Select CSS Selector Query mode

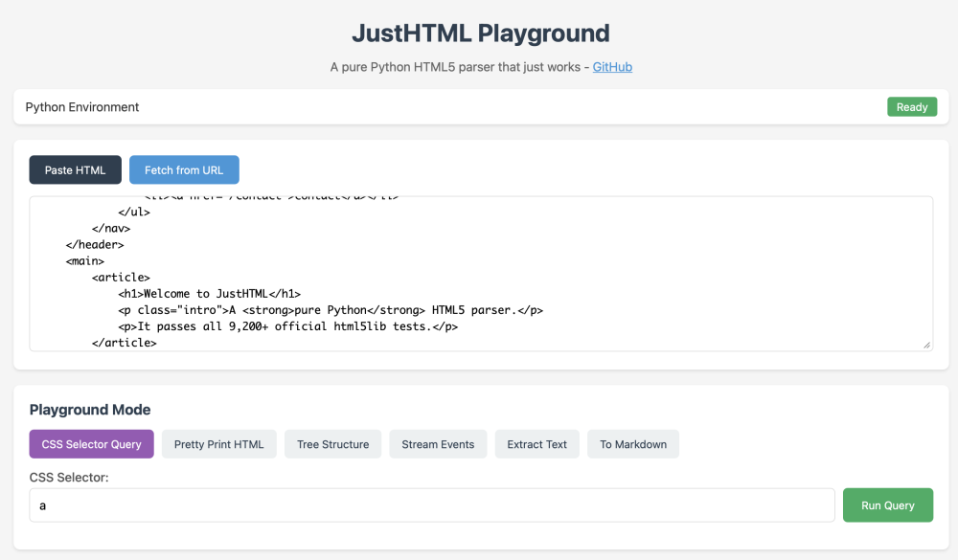click(91, 444)
